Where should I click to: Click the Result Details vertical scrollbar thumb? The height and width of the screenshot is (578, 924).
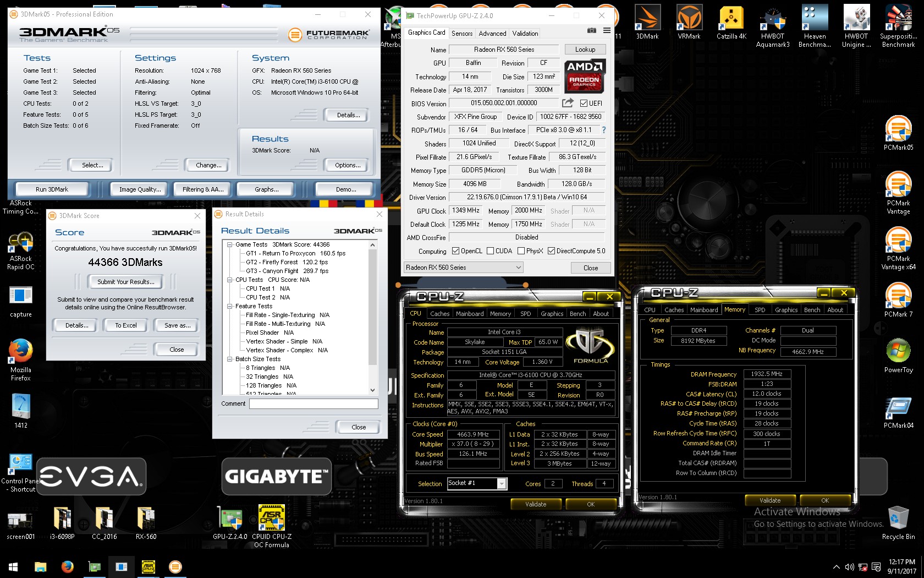point(372,307)
